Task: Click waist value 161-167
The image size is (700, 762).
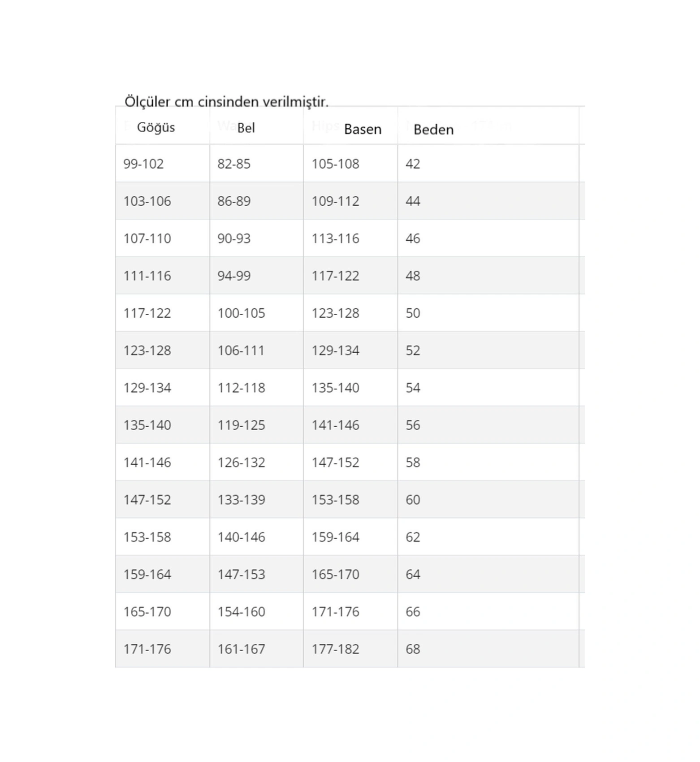Action: coord(241,649)
